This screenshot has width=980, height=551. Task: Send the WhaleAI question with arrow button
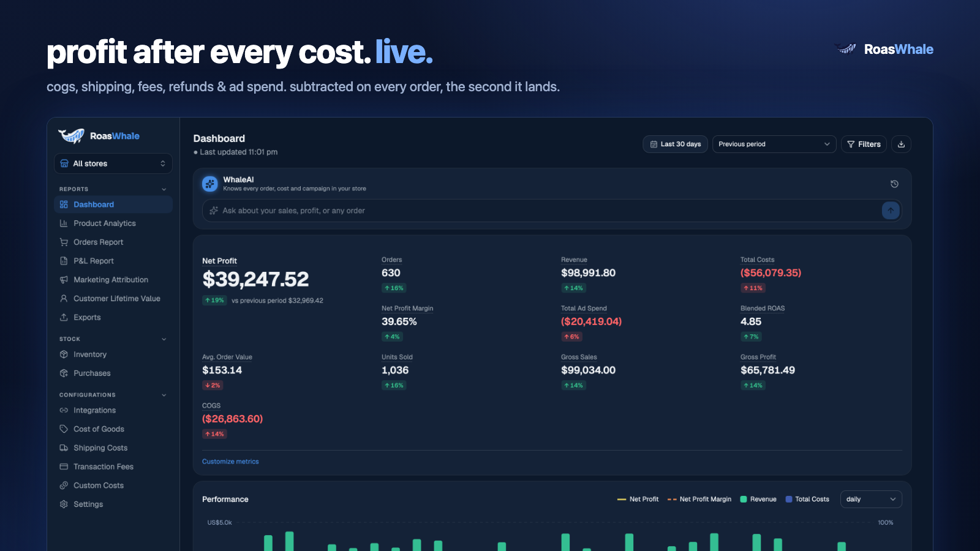coord(891,211)
